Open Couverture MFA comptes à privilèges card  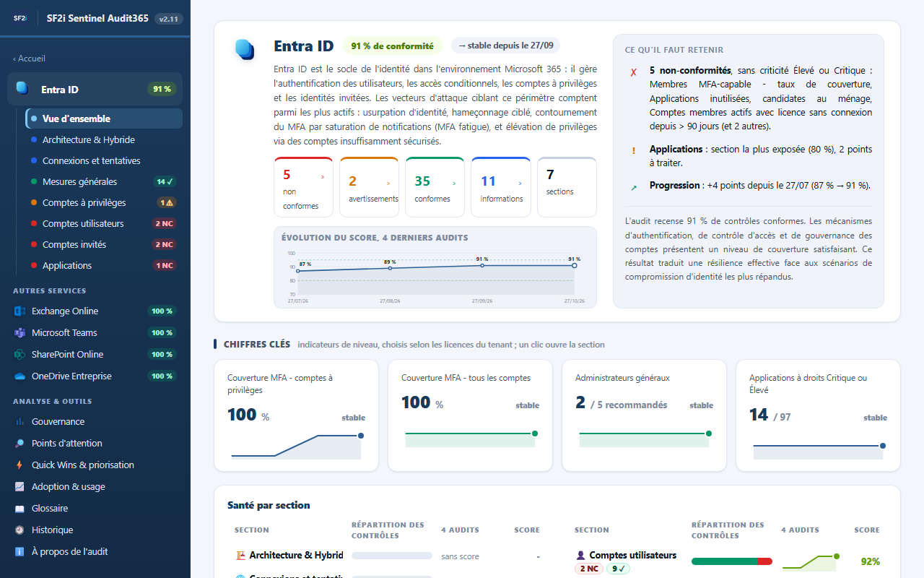[296, 415]
